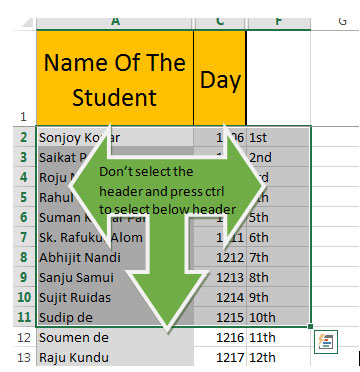
Task: Open the Quick Analysis icon
Action: pyautogui.click(x=326, y=342)
